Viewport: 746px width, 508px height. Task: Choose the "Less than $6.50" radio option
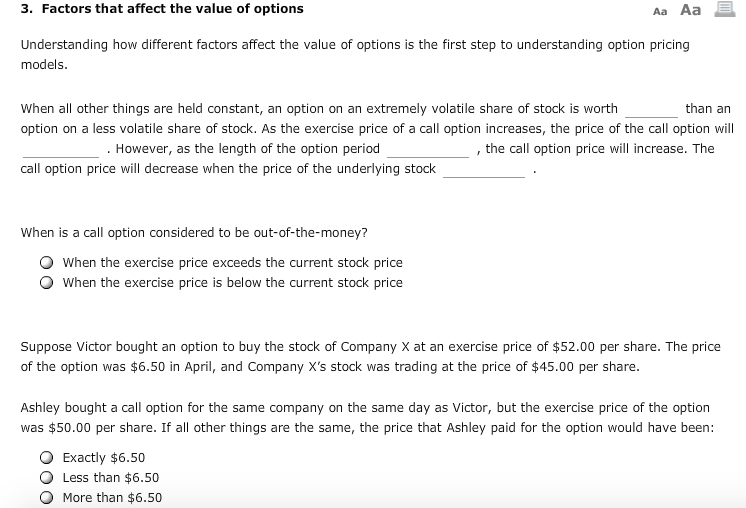tap(46, 478)
